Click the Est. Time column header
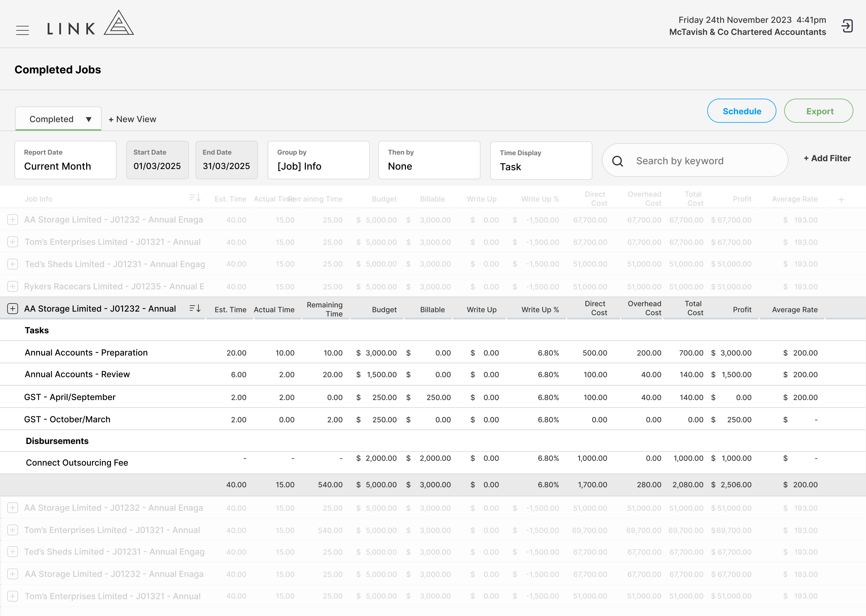 pyautogui.click(x=230, y=310)
